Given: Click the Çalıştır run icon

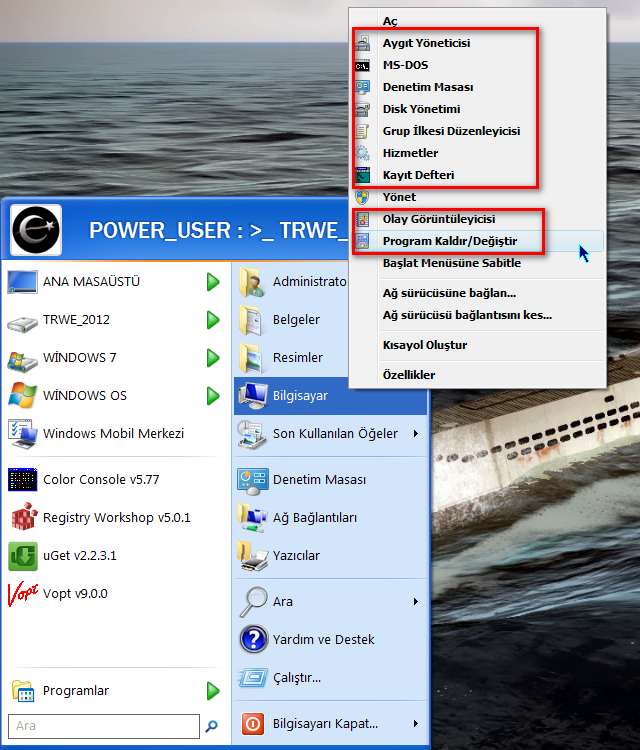Looking at the screenshot, I should click(x=253, y=677).
